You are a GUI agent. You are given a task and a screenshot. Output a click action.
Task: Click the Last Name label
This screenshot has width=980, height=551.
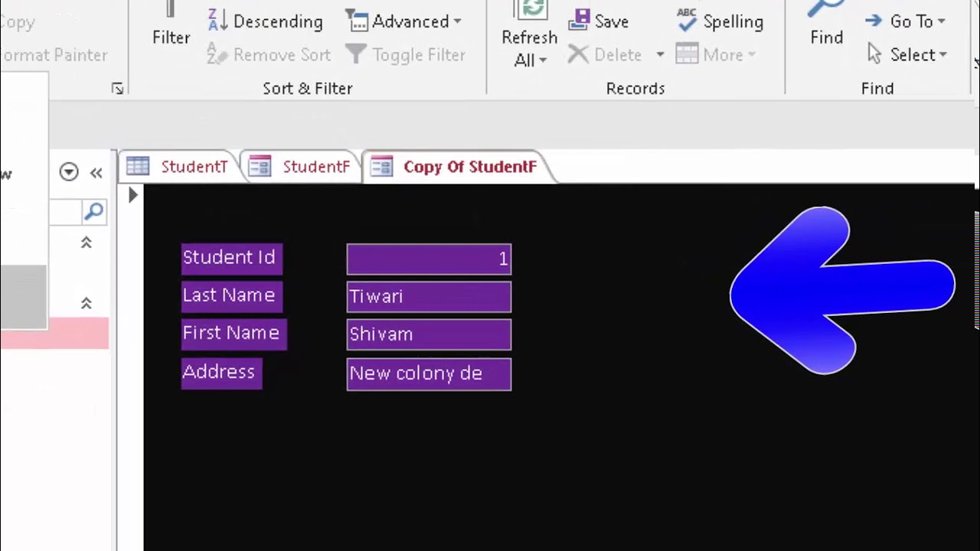[x=232, y=296]
